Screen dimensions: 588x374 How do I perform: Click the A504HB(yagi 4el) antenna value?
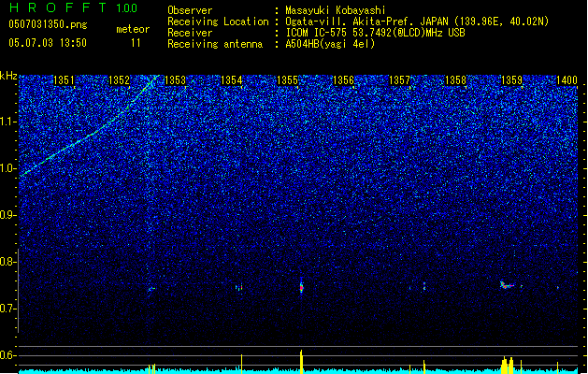click(330, 44)
